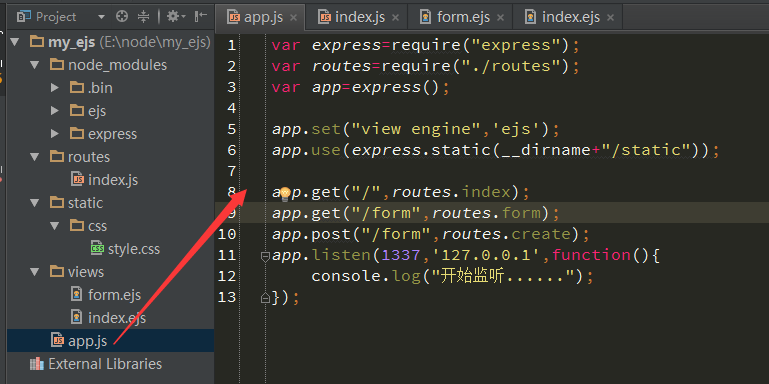Viewport: 769px width, 384px height.
Task: Collapse the views folder arrow
Action: [x=35, y=272]
